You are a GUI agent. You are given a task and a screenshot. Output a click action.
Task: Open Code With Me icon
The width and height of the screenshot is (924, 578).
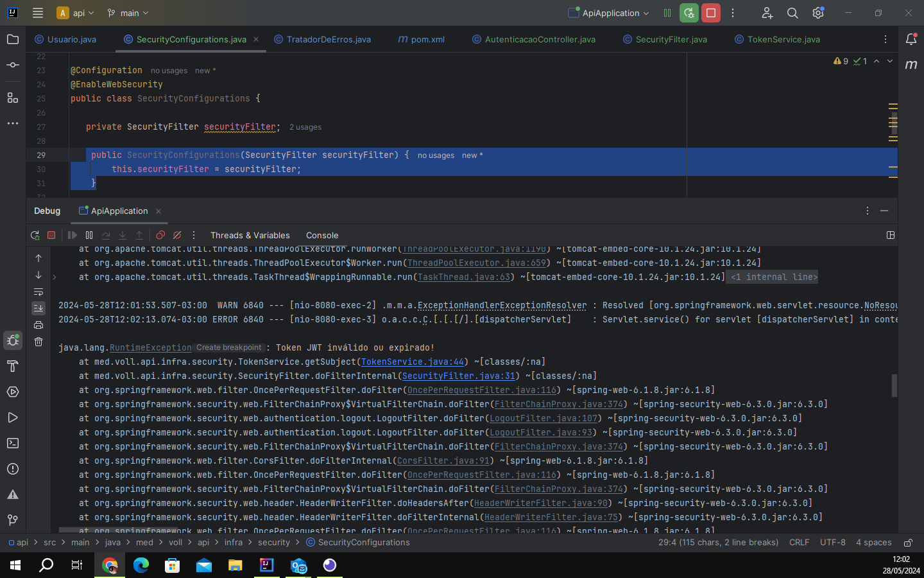point(767,13)
